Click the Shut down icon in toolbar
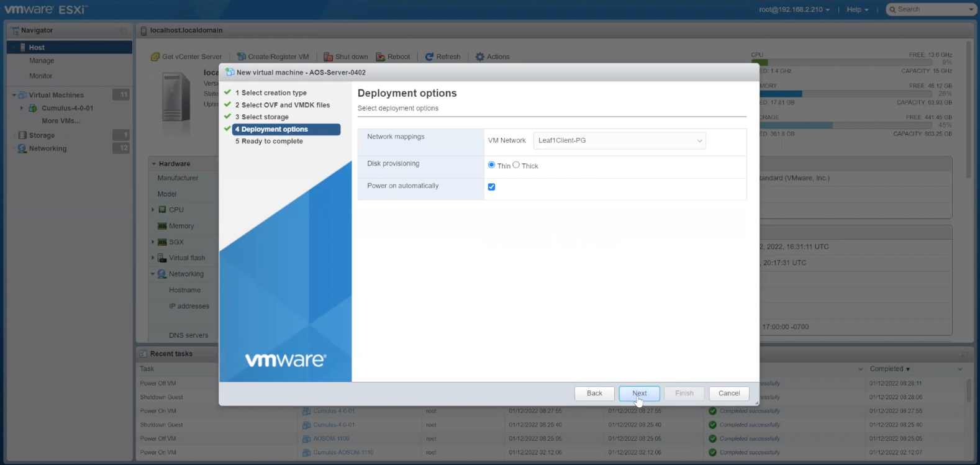Image resolution: width=980 pixels, height=465 pixels. point(329,56)
